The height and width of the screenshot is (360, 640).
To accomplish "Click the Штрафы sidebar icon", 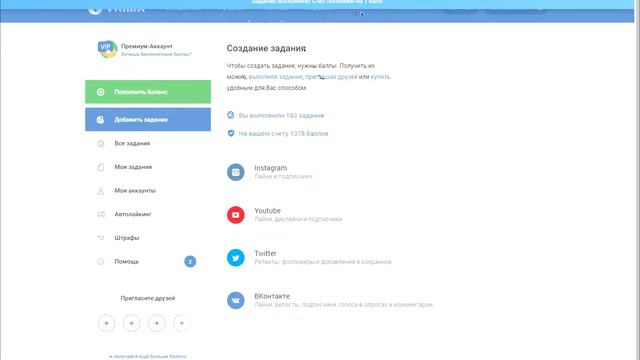I will [x=100, y=238].
